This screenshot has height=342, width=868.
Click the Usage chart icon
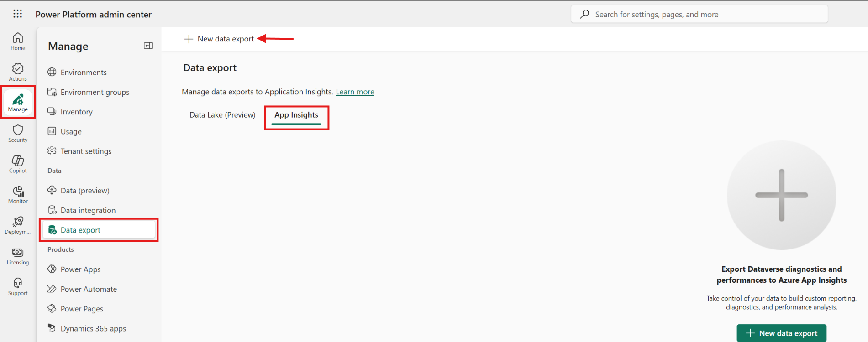click(52, 131)
